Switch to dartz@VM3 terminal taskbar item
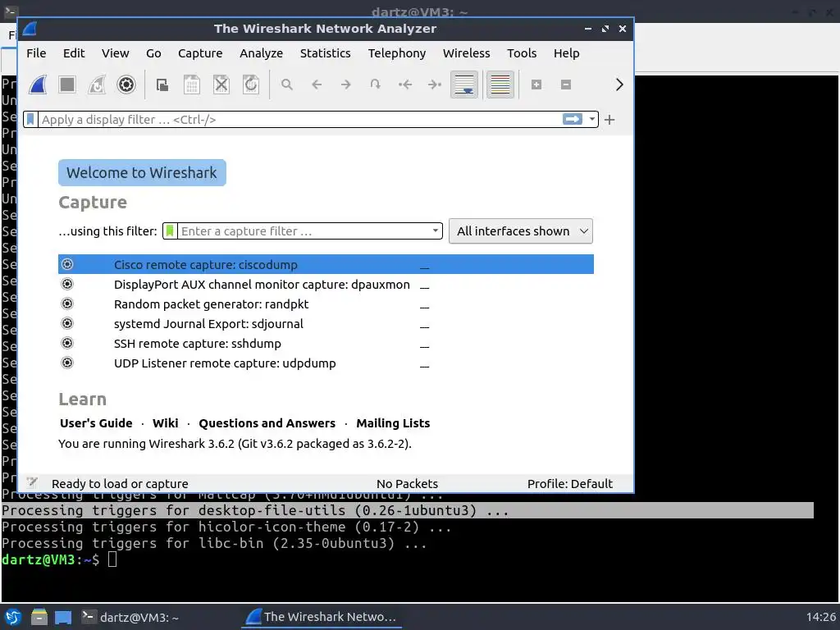The height and width of the screenshot is (630, 840). (130, 617)
